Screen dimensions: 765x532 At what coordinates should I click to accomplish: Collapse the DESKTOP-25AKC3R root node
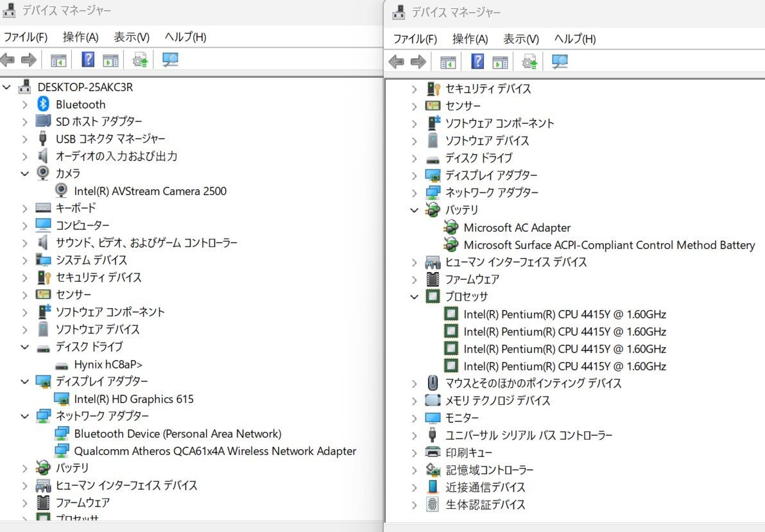click(x=7, y=87)
